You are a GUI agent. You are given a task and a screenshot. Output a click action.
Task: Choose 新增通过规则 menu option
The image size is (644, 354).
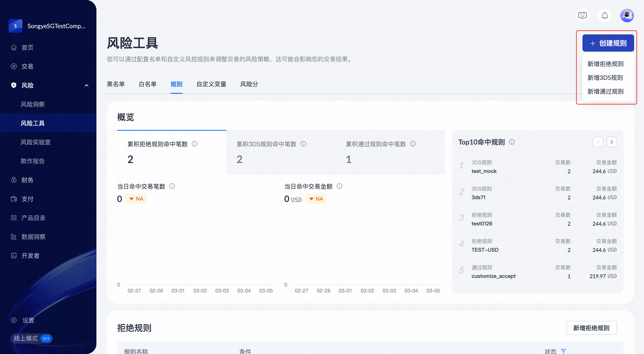point(605,91)
